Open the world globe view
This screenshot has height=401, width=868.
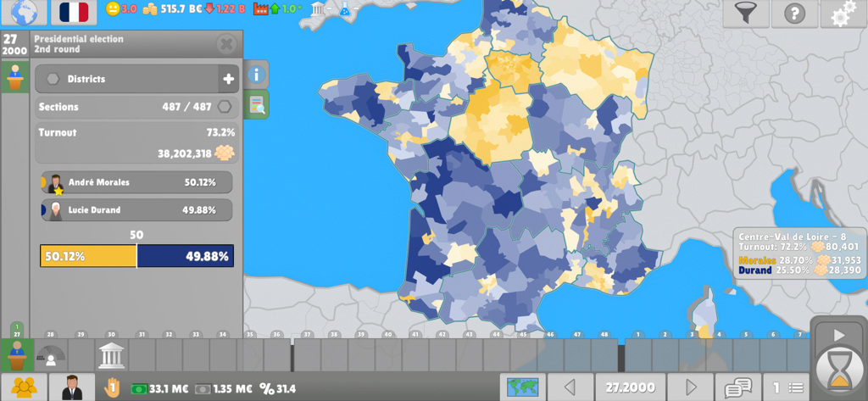(24, 12)
